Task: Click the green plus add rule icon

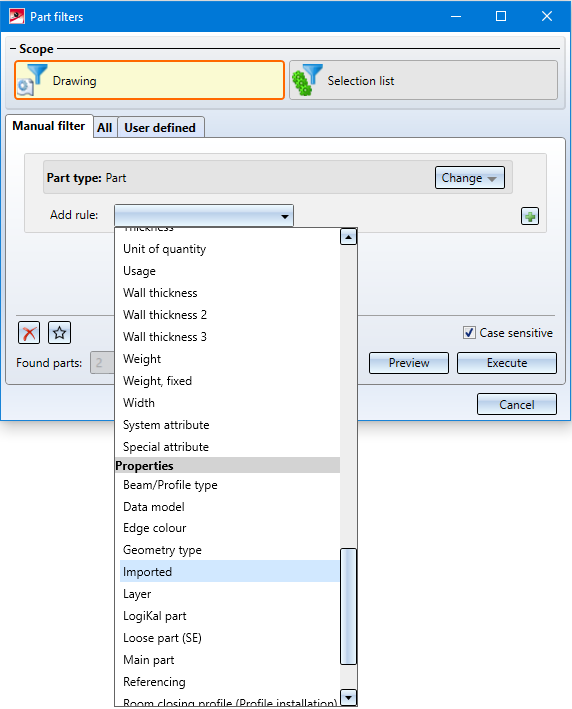Action: click(x=529, y=216)
